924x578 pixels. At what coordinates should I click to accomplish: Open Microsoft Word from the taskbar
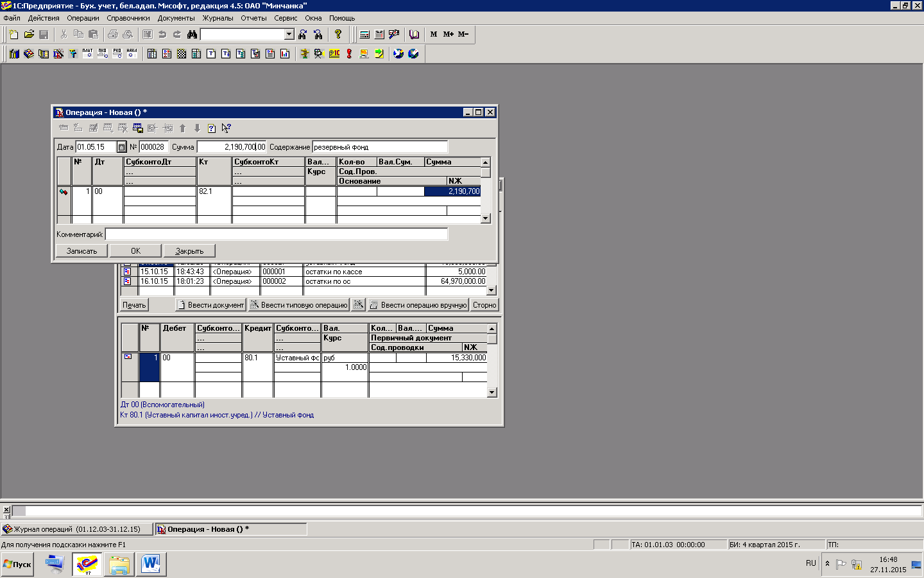pos(151,565)
